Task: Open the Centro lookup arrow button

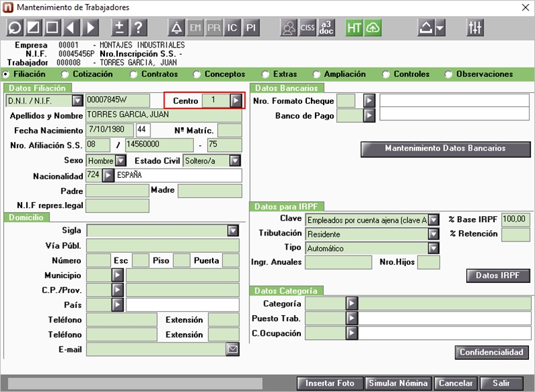Action: pos(236,100)
